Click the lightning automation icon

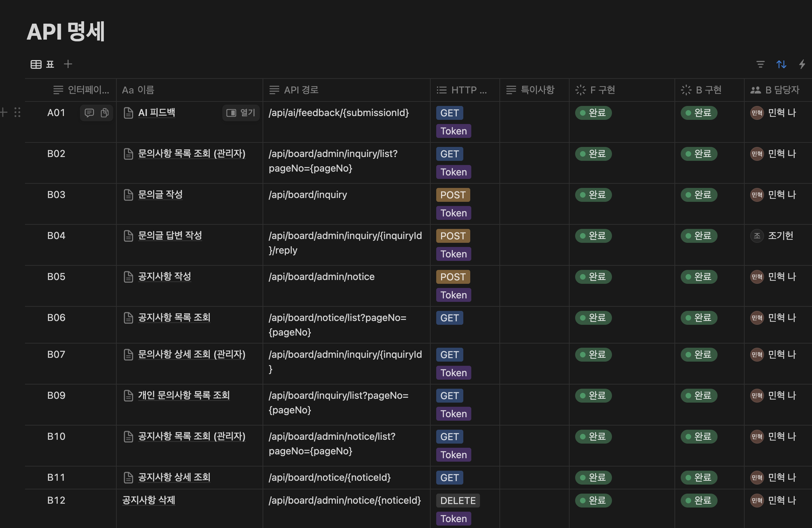(x=802, y=64)
